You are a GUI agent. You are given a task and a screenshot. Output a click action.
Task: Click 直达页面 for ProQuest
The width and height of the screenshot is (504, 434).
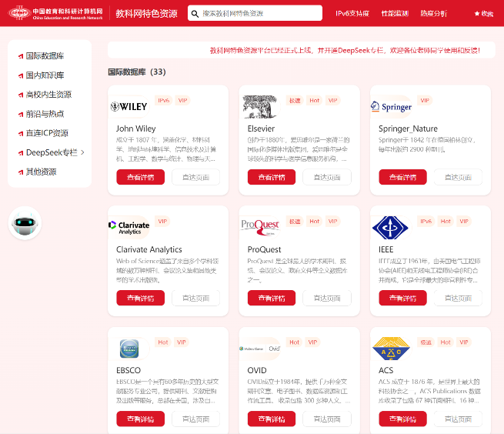pos(327,298)
